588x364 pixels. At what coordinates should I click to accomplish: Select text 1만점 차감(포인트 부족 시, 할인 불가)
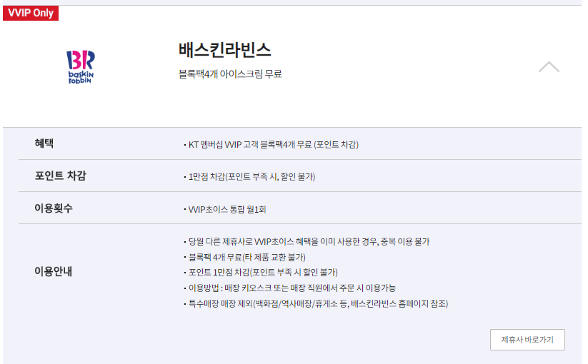[x=251, y=177]
